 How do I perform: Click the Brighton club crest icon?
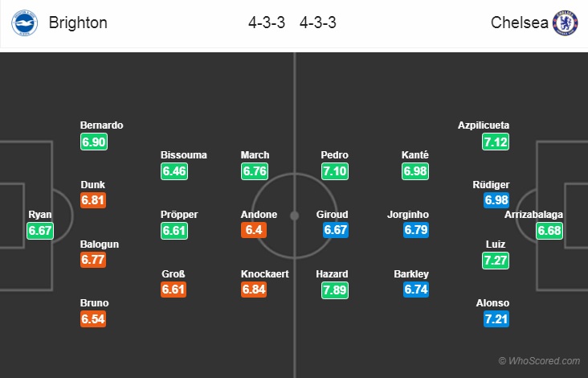click(24, 23)
